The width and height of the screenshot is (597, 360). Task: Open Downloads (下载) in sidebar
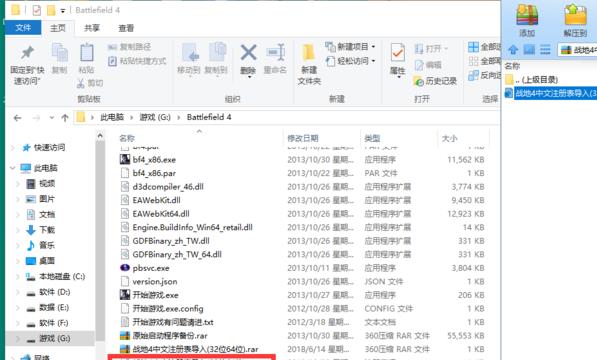point(47,230)
